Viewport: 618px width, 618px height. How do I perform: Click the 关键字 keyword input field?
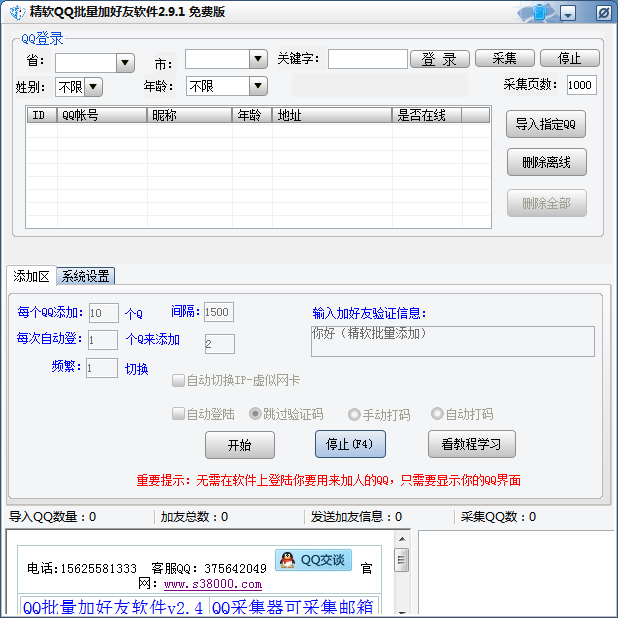pyautogui.click(x=368, y=59)
